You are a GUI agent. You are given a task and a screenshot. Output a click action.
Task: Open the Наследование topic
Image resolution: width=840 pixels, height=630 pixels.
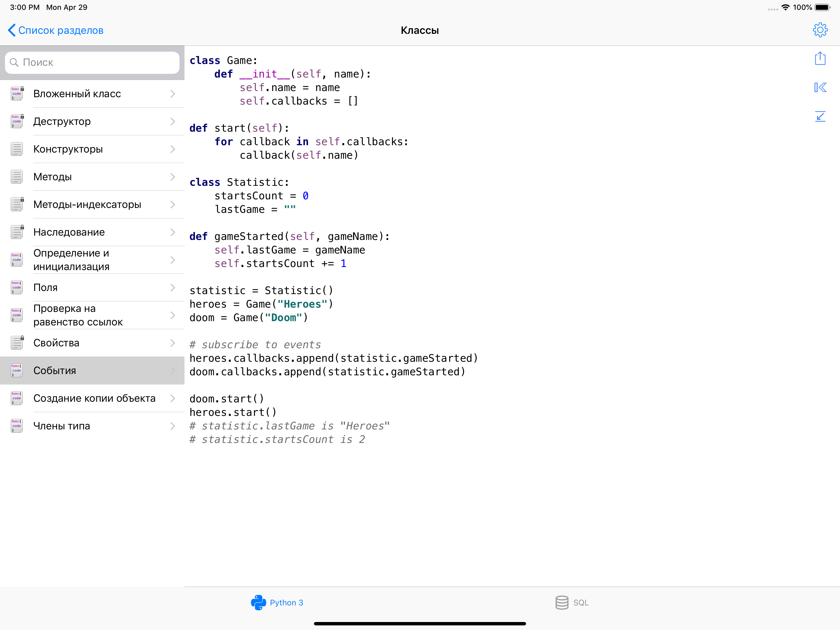[x=69, y=232]
